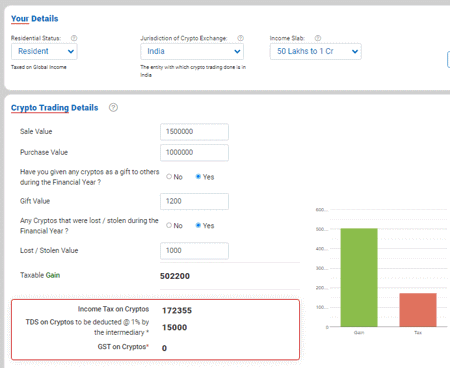The height and width of the screenshot is (368, 450).
Task: Click the Income Tax on Cryptos value 172355
Action: [x=177, y=311]
